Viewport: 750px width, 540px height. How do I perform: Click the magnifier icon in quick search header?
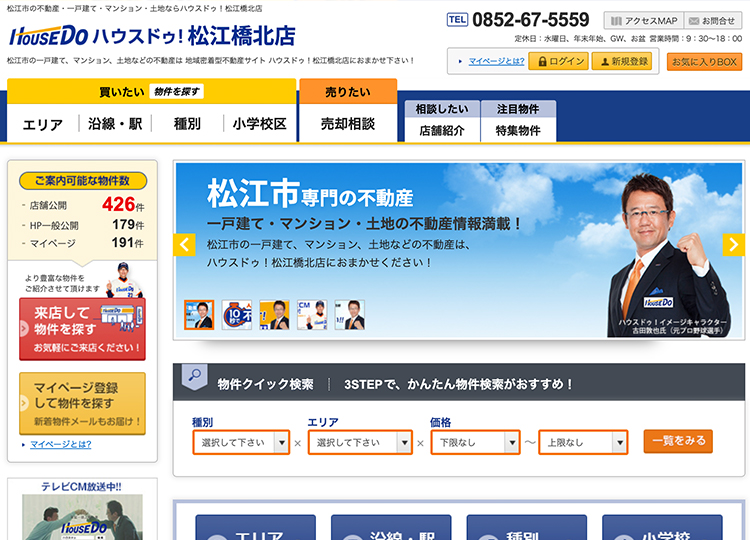click(x=194, y=376)
